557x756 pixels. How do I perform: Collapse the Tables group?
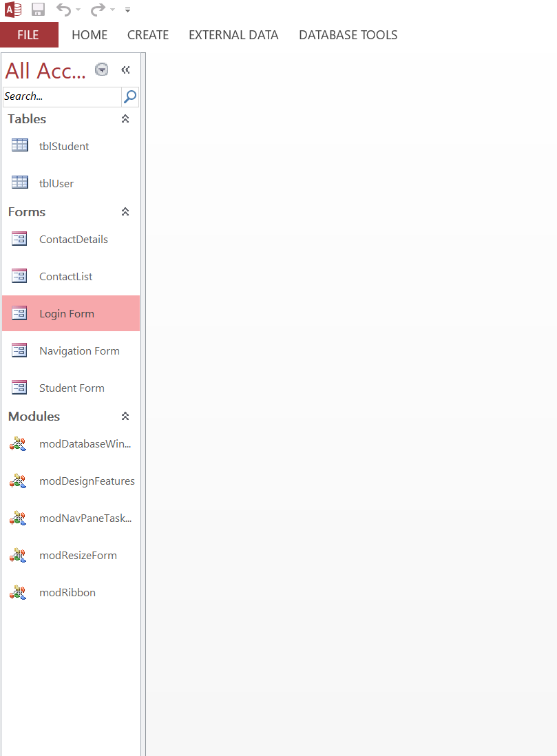point(125,118)
